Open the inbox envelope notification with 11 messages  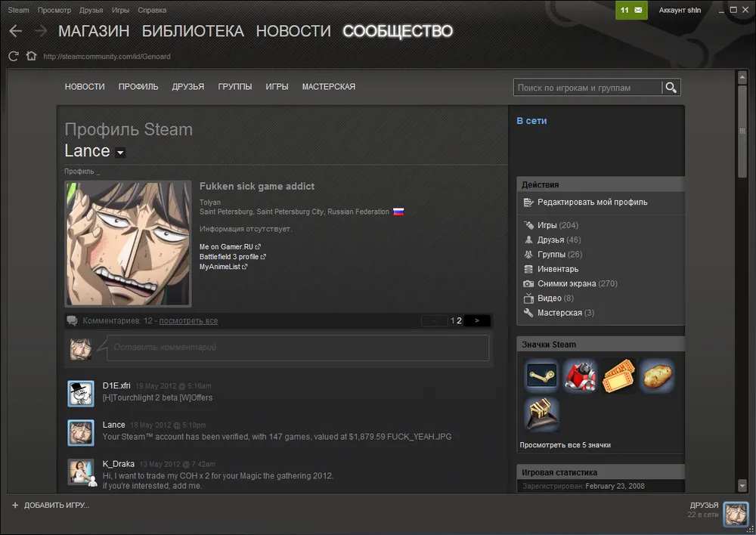click(x=631, y=10)
